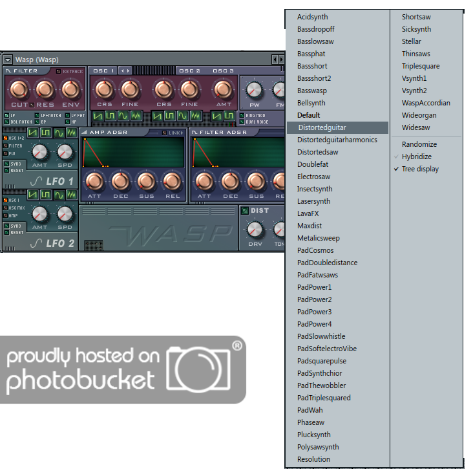Image resolution: width=473 pixels, height=476 pixels.
Task: Set LFO 1 target to OSC 1+2
Action: [5, 138]
